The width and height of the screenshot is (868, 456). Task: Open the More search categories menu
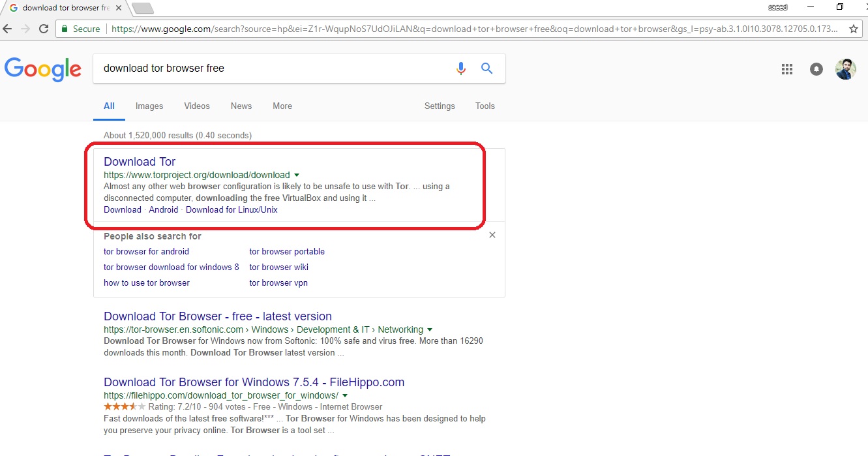[282, 106]
